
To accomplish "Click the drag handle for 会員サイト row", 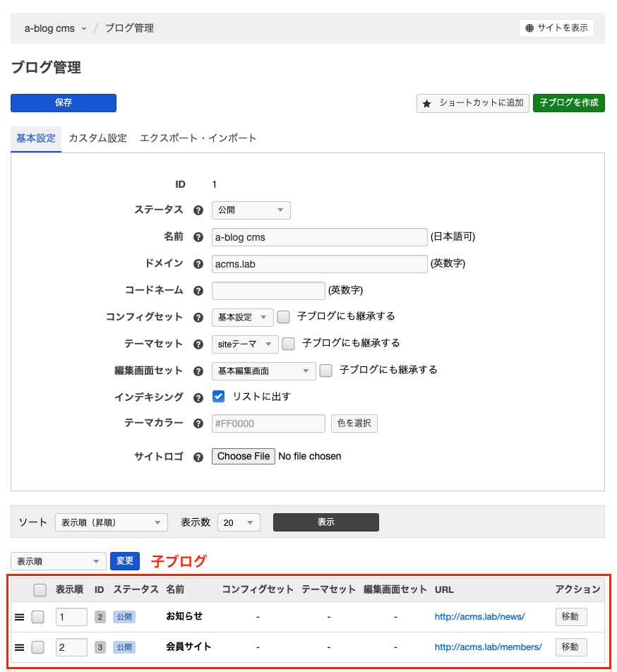I will point(19,647).
